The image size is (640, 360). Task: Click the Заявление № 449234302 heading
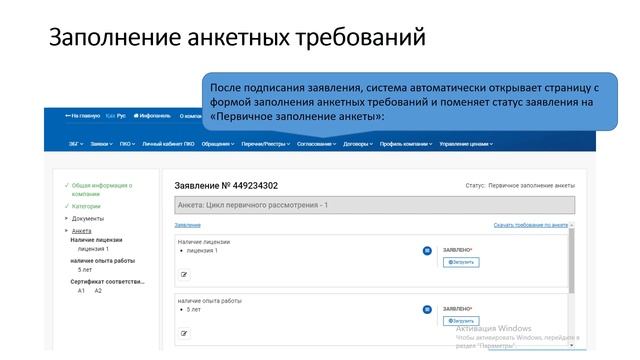[226, 186]
